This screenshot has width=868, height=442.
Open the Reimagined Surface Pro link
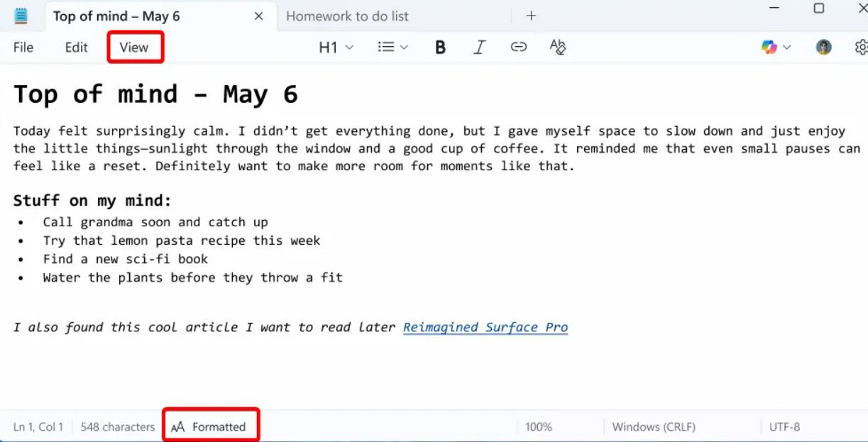click(485, 327)
